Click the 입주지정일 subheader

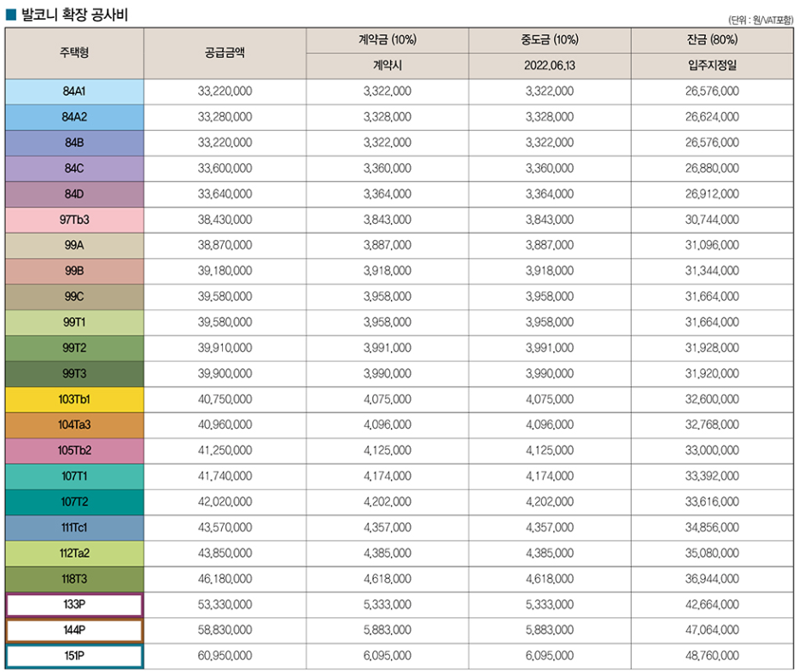712,66
